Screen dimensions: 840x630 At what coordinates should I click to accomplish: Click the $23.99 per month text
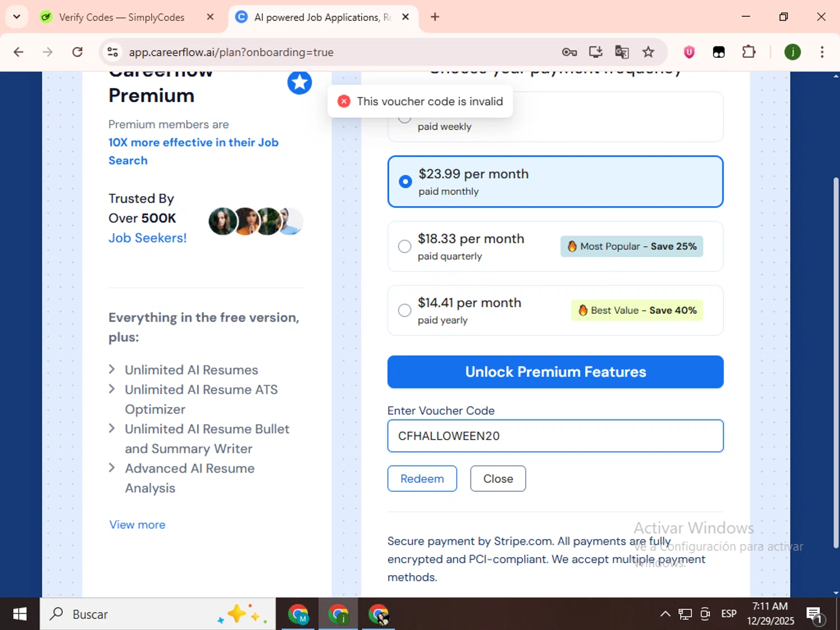tap(473, 174)
